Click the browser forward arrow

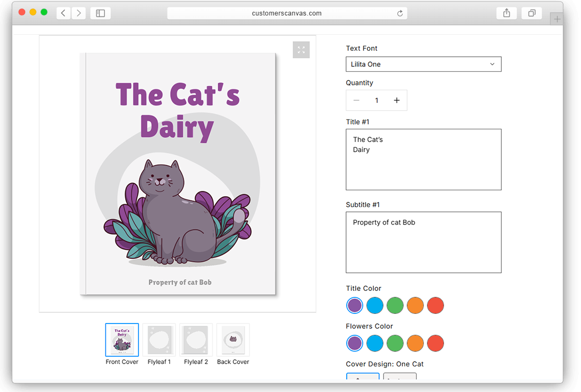point(79,13)
